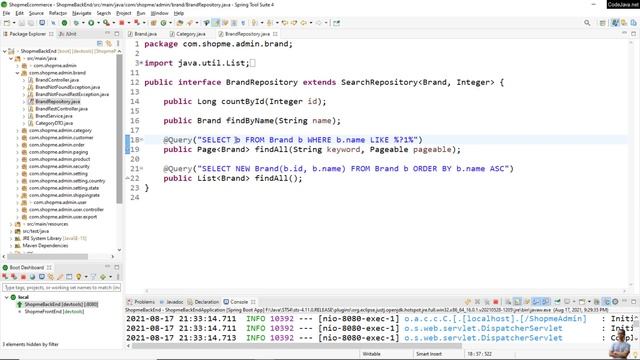Screen dimensions: 640x360
Task: Click the Open Perspective icon
Action: tap(602, 23)
